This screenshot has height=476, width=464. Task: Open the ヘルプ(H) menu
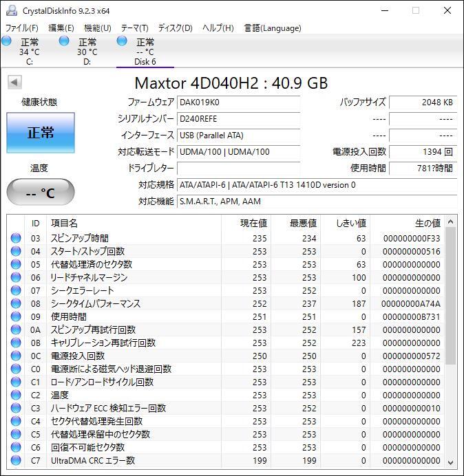click(x=218, y=28)
